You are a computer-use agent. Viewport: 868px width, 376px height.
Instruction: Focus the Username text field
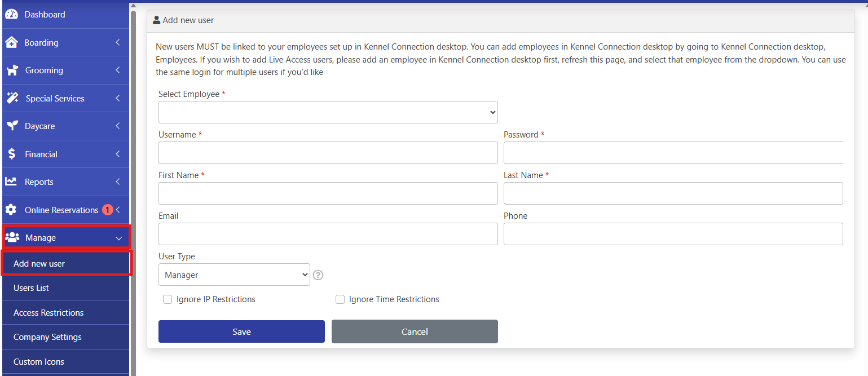coord(328,153)
